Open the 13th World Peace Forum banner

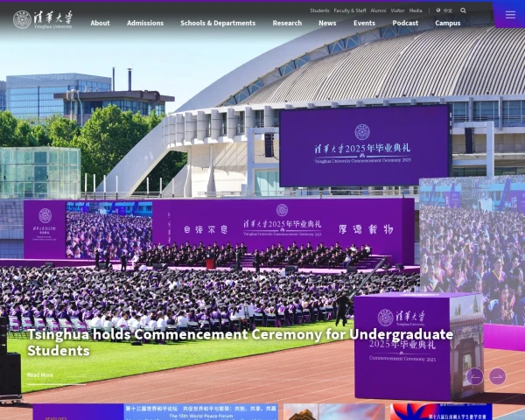tap(201, 411)
